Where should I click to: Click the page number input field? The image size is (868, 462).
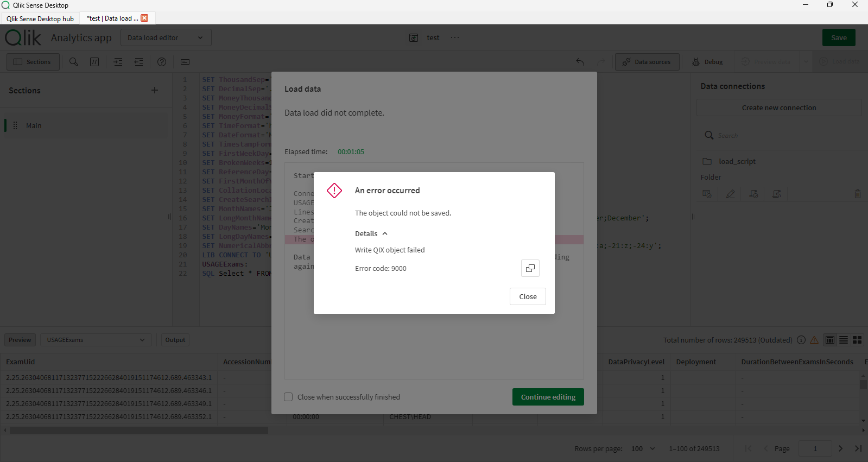(x=815, y=448)
